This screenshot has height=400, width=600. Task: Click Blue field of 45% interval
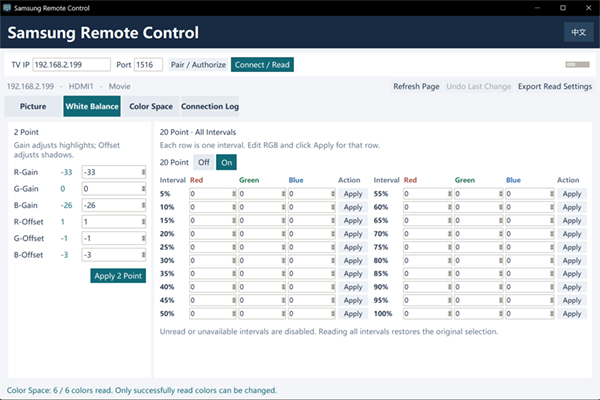pyautogui.click(x=312, y=300)
